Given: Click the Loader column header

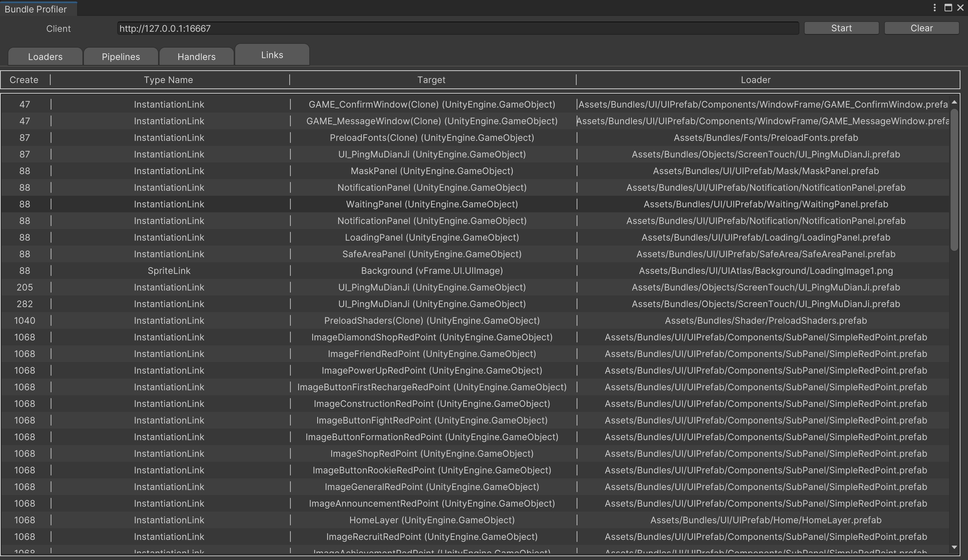Looking at the screenshot, I should pyautogui.click(x=755, y=80).
